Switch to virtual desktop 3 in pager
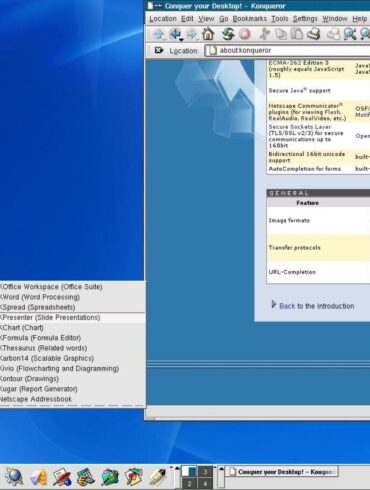 coord(205,471)
